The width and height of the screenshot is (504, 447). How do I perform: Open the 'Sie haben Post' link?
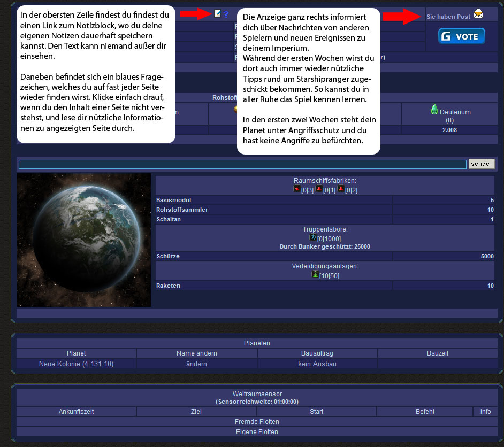coord(448,17)
